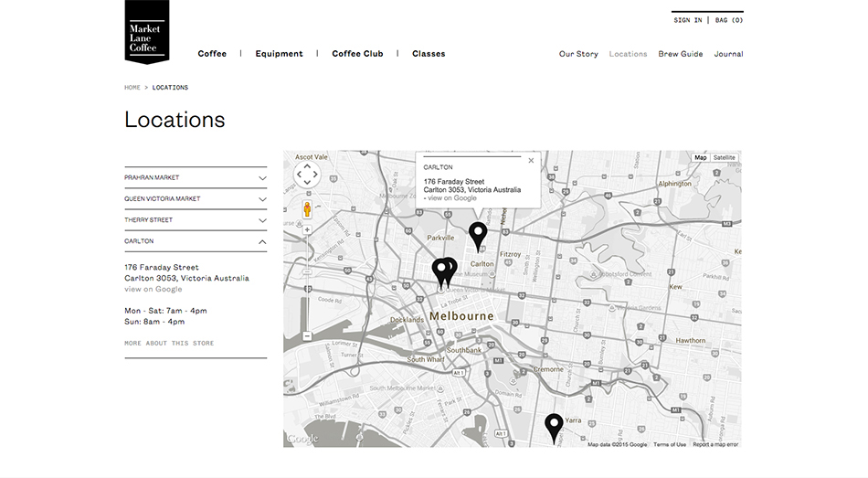Switch to Map view type
This screenshot has height=478, width=868.
(x=700, y=158)
